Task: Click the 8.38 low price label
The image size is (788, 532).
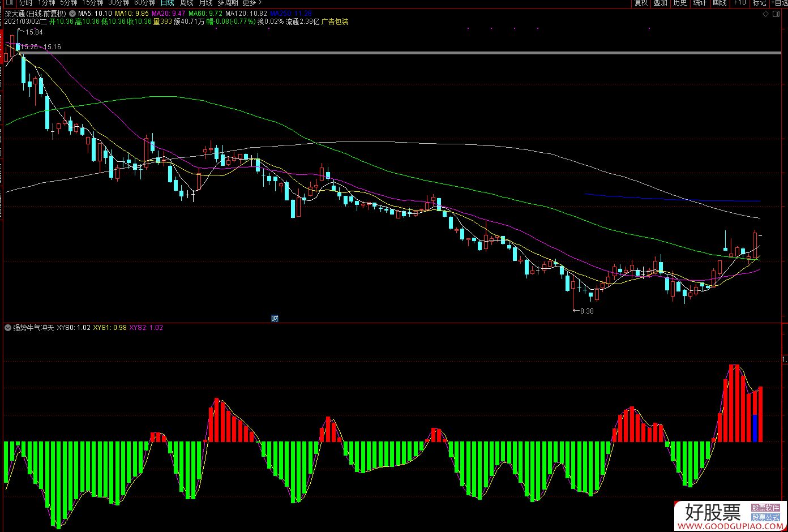Action: coord(587,311)
